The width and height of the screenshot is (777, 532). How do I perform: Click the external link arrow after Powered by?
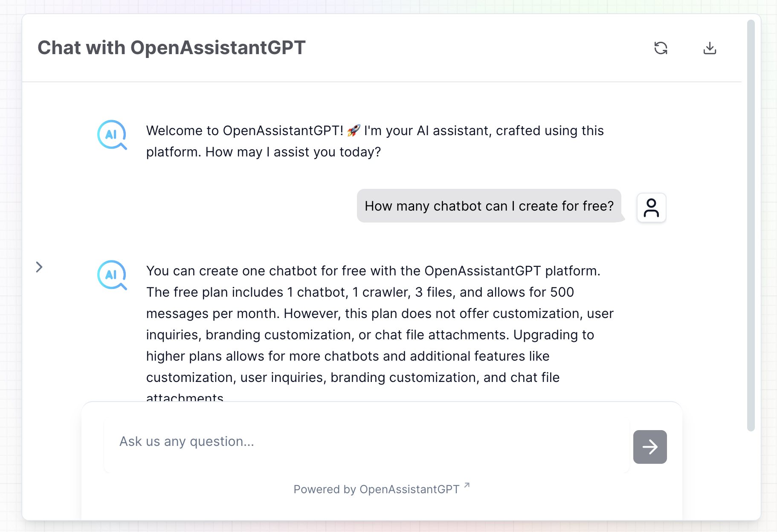[467, 485]
